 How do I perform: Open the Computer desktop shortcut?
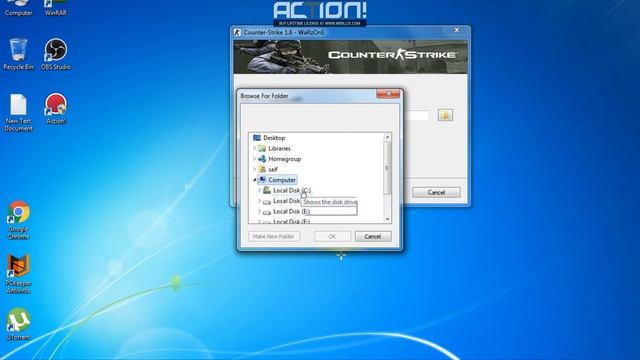click(x=18, y=8)
